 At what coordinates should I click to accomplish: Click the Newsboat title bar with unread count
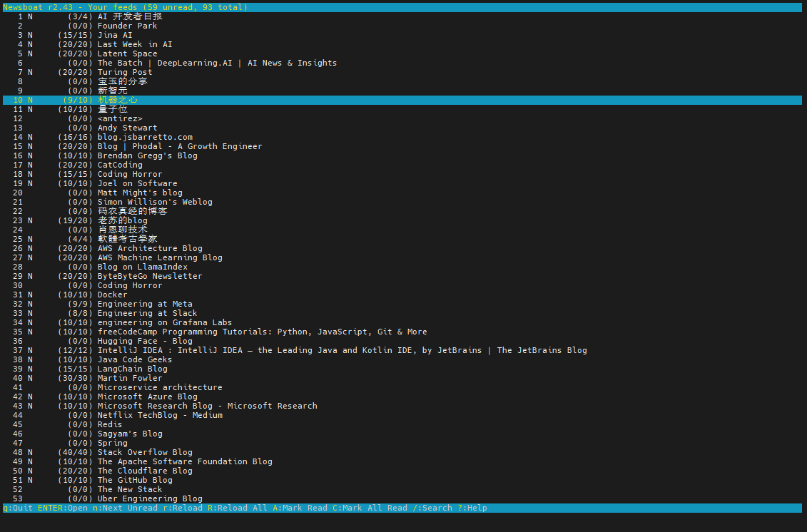click(126, 7)
